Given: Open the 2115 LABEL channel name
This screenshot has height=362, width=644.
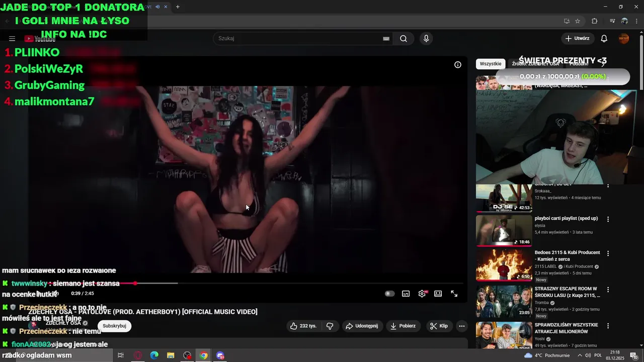Looking at the screenshot, I should pos(546,266).
